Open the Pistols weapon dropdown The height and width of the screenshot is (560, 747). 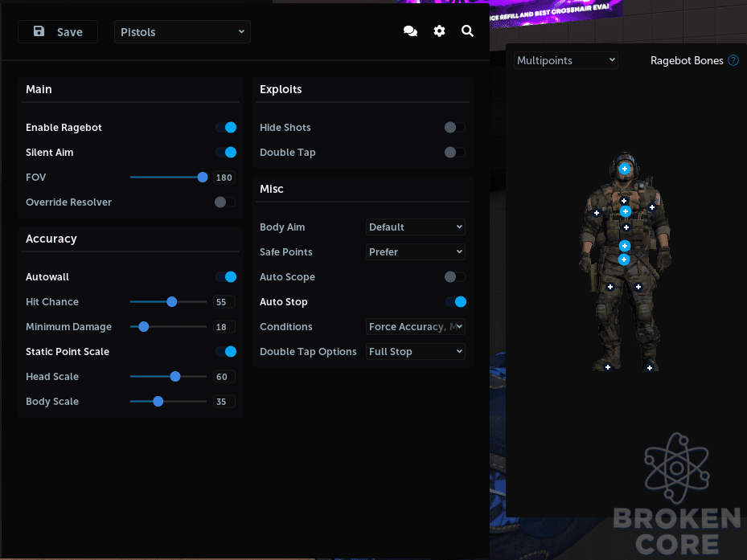[x=183, y=32]
